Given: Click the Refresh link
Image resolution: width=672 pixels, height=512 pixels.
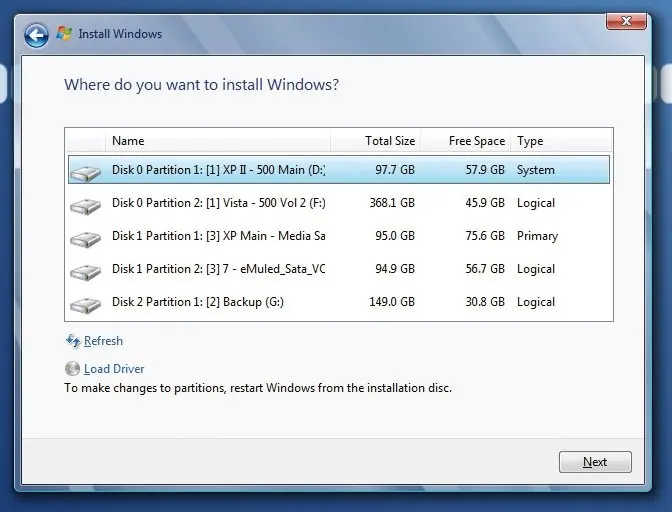Looking at the screenshot, I should (103, 341).
